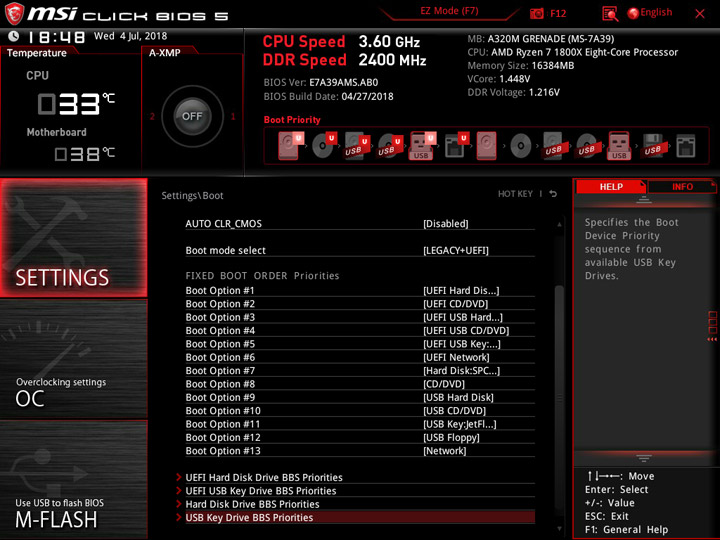Image resolution: width=720 pixels, height=540 pixels.
Task: Click the UEFI Hard Disk boot priority icon
Action: point(290,146)
